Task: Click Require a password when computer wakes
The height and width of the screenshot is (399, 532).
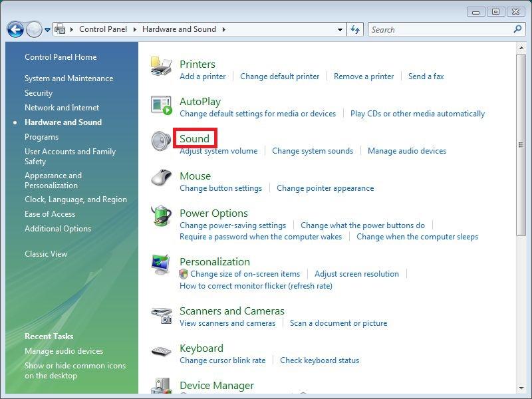Action: click(x=261, y=237)
